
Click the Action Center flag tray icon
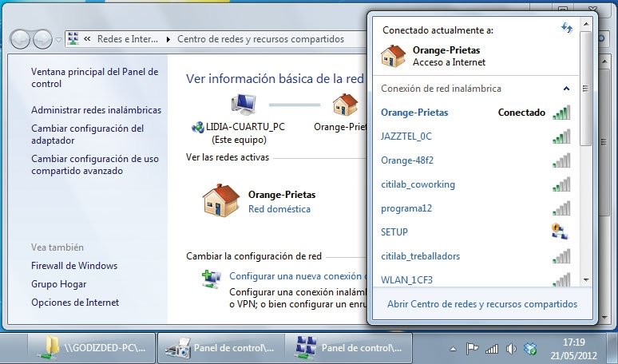coord(472,349)
